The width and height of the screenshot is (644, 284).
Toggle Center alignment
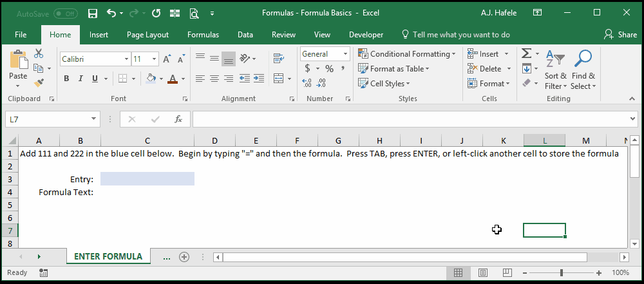pos(214,78)
